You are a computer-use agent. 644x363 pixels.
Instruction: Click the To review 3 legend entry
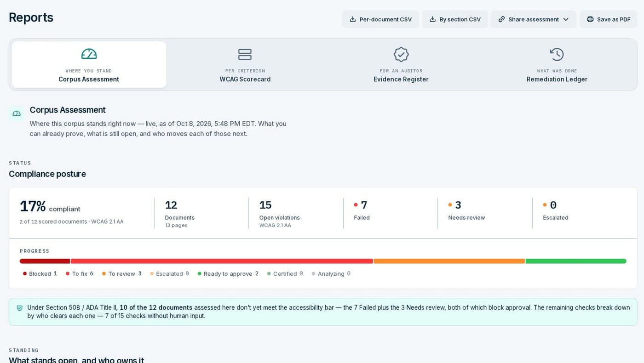[x=121, y=273]
